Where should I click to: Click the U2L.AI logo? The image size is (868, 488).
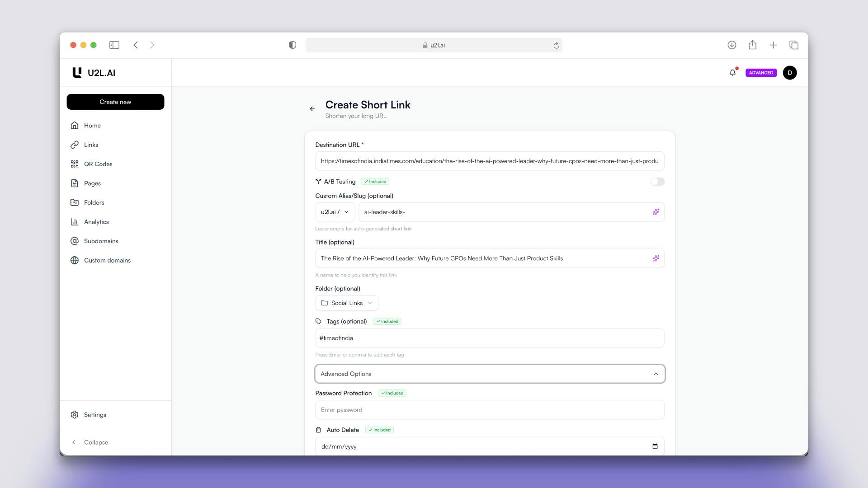(x=94, y=73)
